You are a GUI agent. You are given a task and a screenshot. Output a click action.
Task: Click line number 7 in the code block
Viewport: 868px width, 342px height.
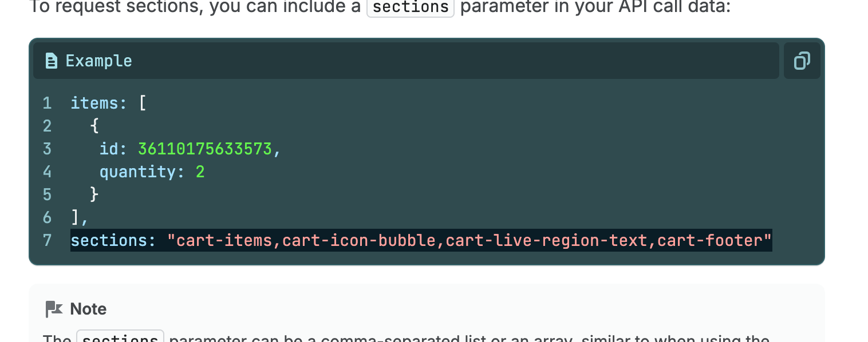pos(47,241)
